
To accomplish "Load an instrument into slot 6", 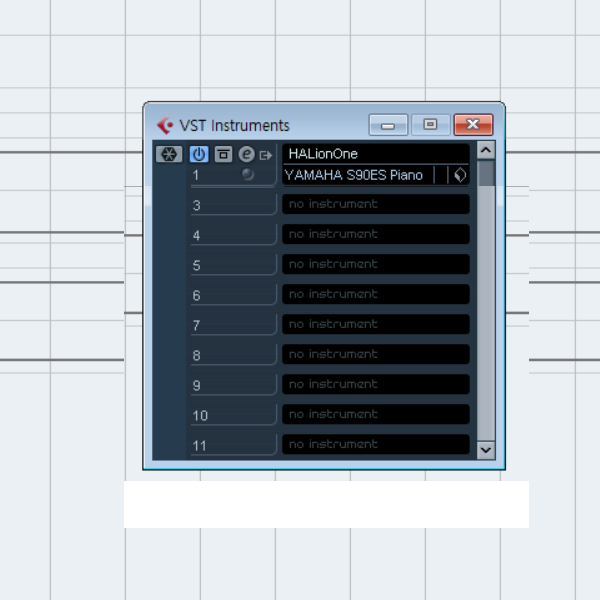I will click(376, 294).
